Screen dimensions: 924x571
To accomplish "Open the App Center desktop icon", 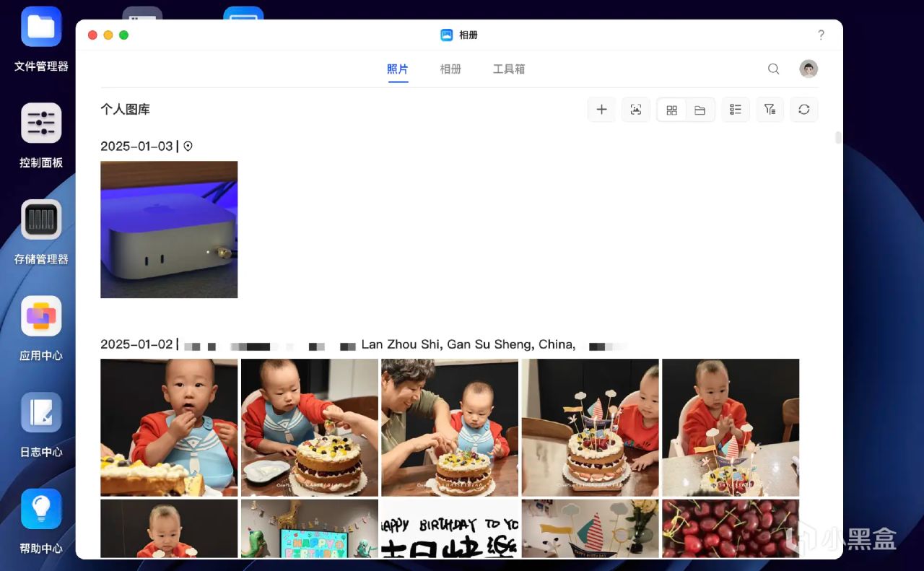I will click(41, 315).
